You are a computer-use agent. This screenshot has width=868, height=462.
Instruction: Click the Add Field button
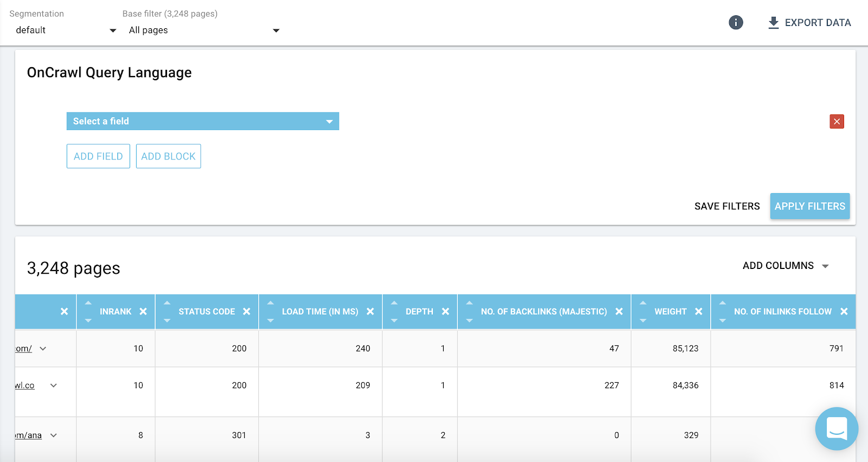click(98, 156)
